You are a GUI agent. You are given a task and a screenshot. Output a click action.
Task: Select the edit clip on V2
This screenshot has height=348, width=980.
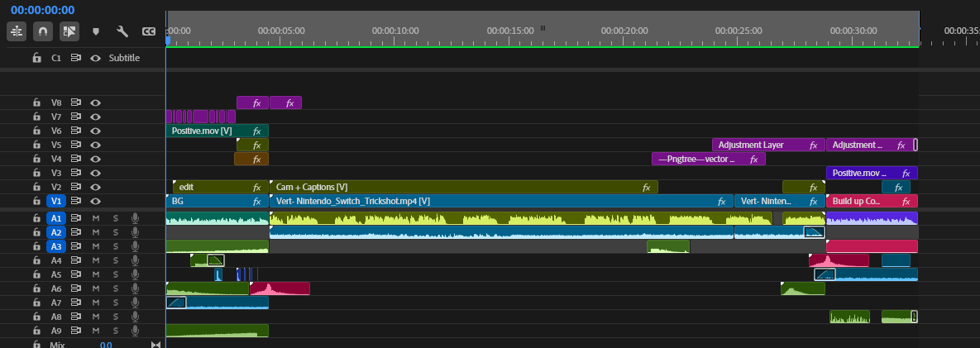click(x=221, y=187)
